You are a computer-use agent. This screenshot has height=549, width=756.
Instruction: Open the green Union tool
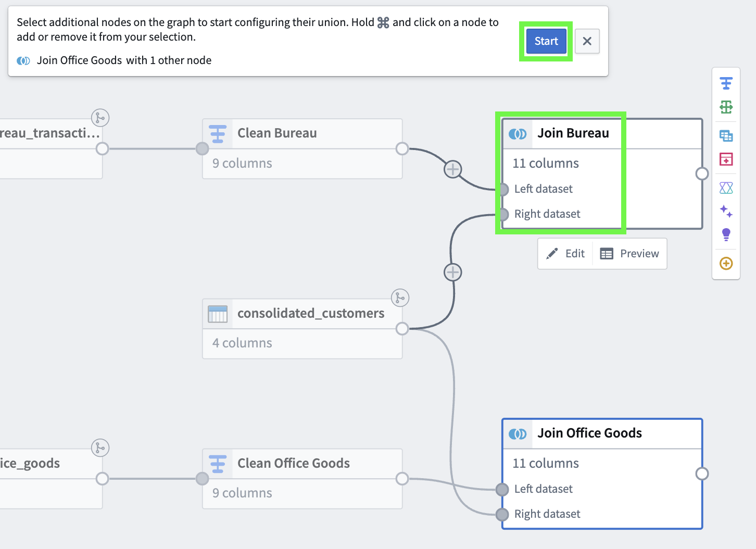coord(726,108)
